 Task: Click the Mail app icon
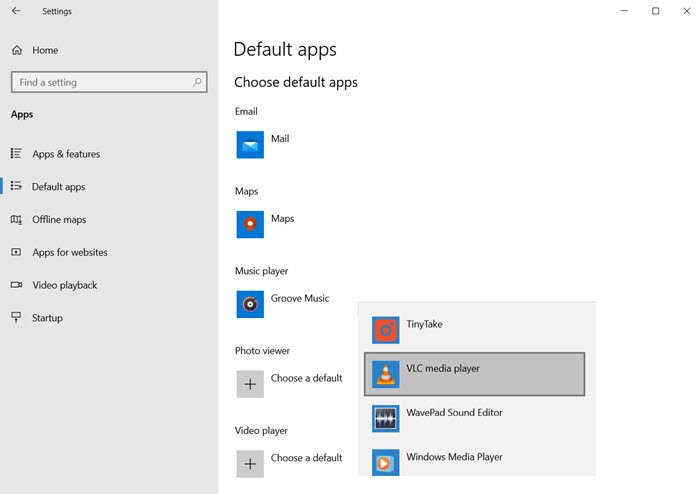pyautogui.click(x=250, y=145)
